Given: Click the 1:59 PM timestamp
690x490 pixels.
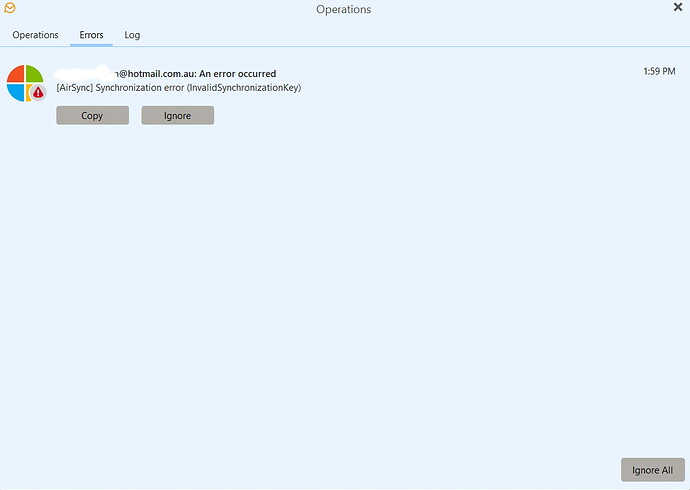Looking at the screenshot, I should [659, 71].
